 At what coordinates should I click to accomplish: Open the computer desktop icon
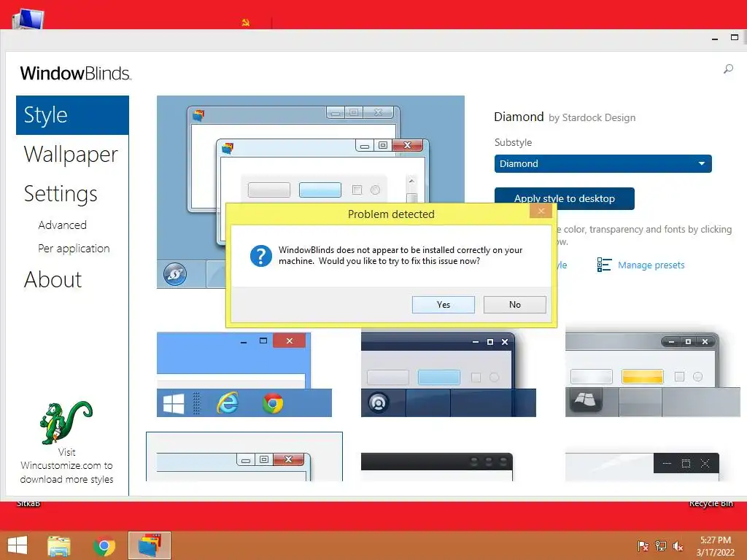[28, 19]
